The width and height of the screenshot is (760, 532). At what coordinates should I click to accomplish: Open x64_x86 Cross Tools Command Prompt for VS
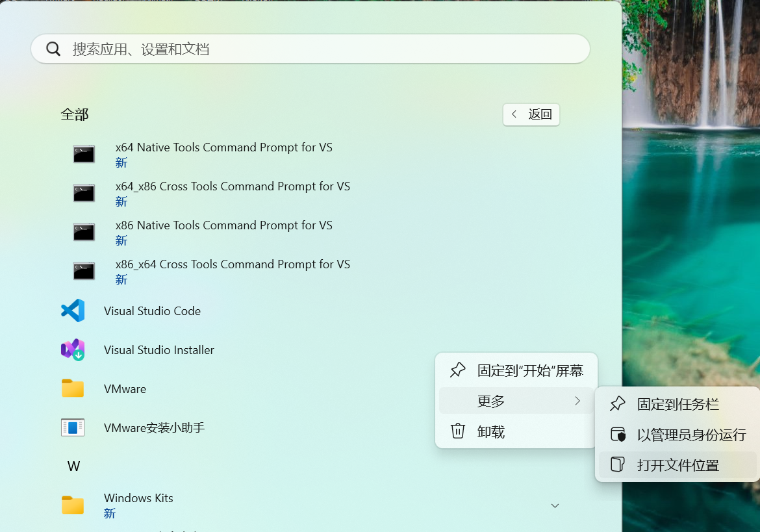(x=233, y=186)
